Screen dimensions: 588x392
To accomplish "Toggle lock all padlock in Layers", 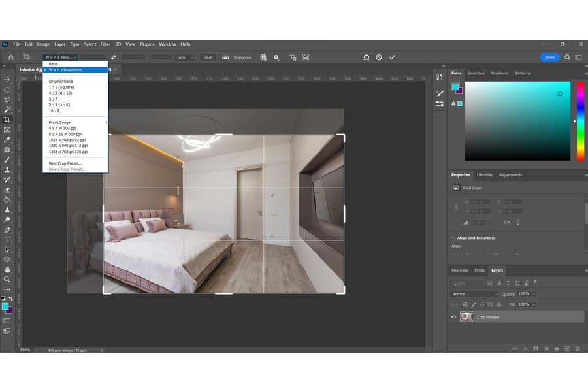I will tap(499, 304).
